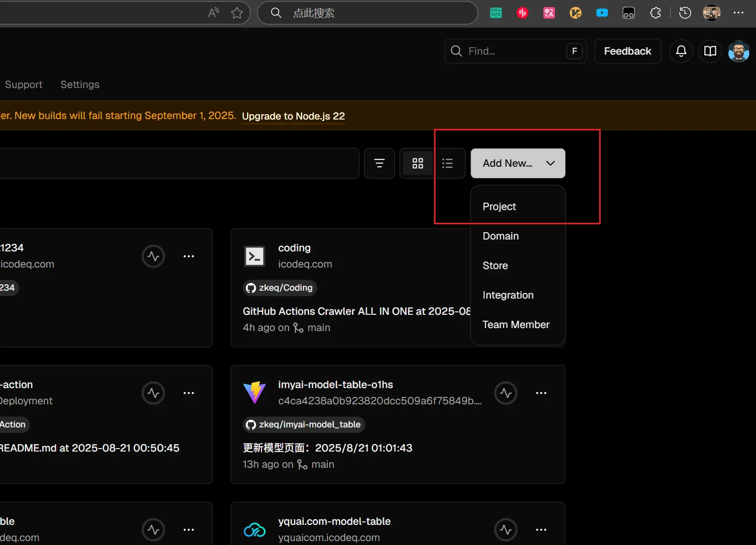Image resolution: width=756 pixels, height=545 pixels.
Task: Open activity status for imyai-model-table-o1hs
Action: point(506,393)
